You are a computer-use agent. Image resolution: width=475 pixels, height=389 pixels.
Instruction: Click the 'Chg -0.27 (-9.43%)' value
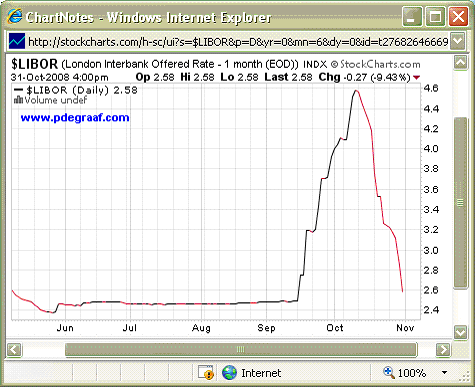point(364,77)
